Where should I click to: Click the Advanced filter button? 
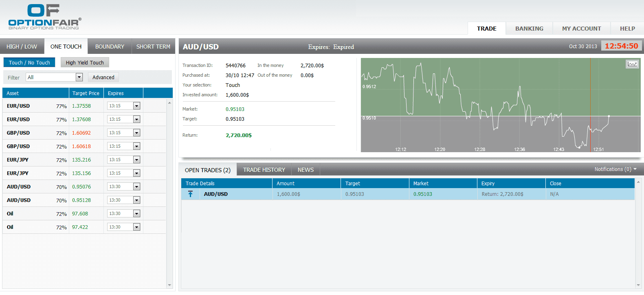coord(103,77)
